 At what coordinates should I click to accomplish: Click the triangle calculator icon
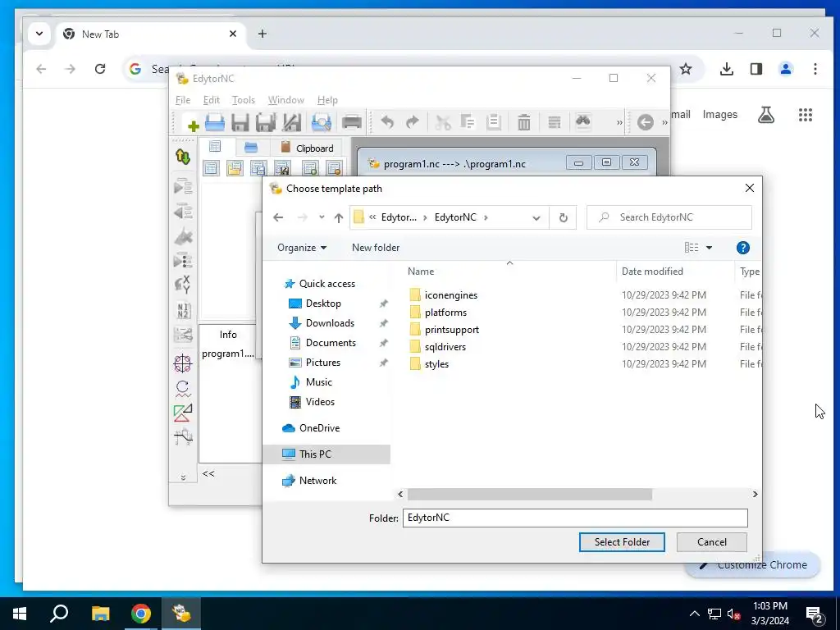click(x=183, y=413)
